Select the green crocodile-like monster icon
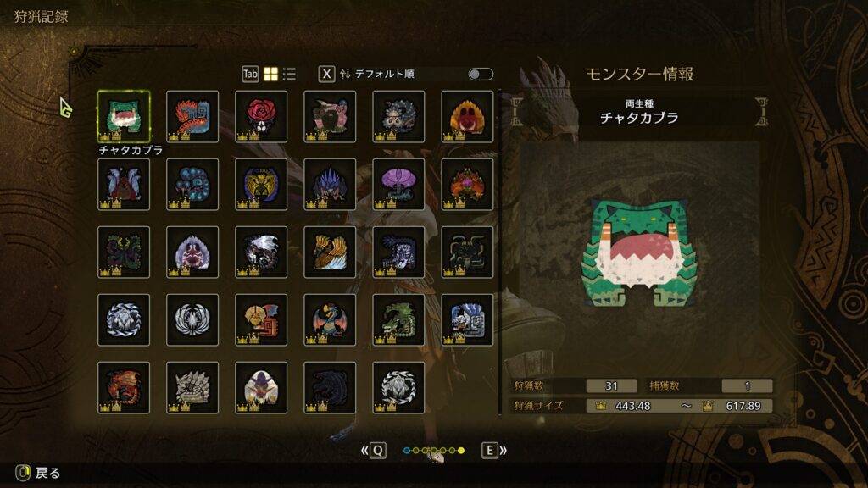This screenshot has height=488, width=868. pyautogui.click(x=398, y=319)
